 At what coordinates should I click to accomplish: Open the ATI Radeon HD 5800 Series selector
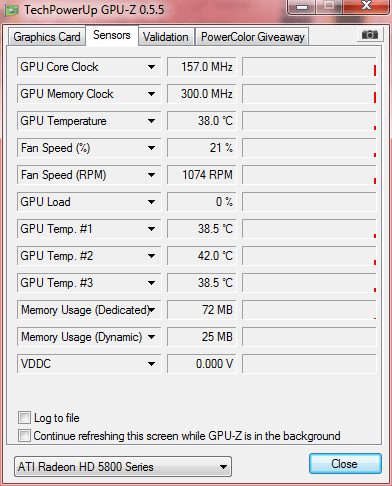[123, 466]
